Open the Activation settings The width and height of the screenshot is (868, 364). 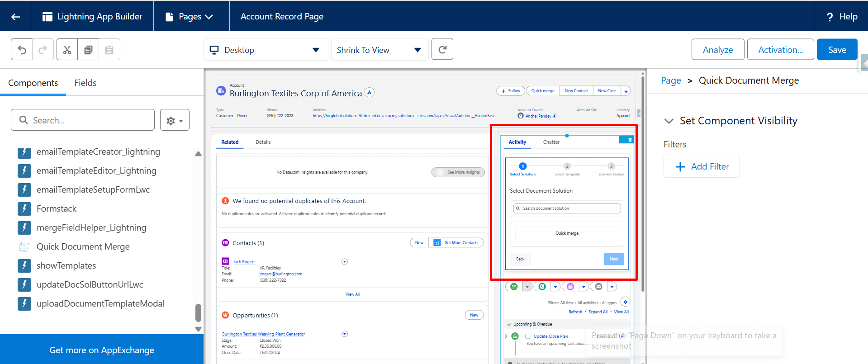781,50
